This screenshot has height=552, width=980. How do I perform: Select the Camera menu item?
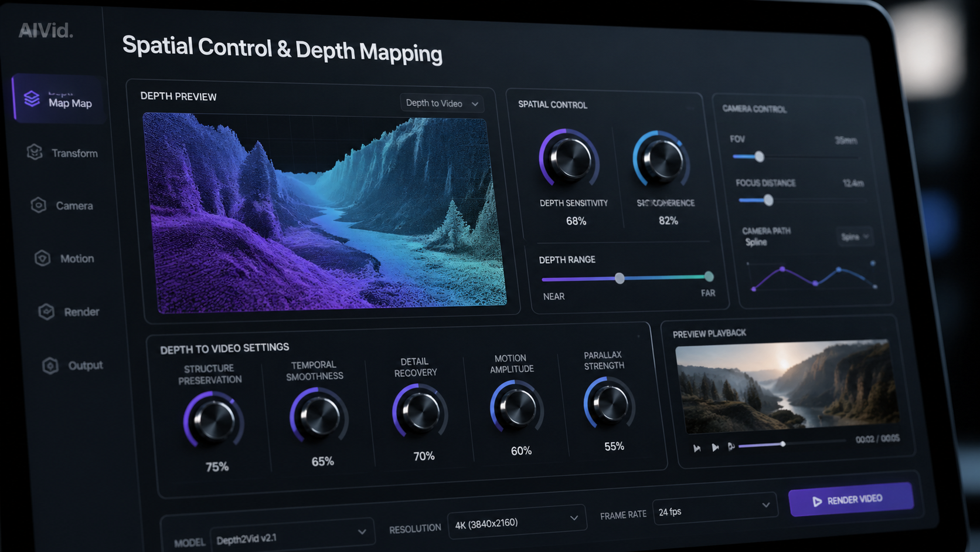tap(62, 205)
